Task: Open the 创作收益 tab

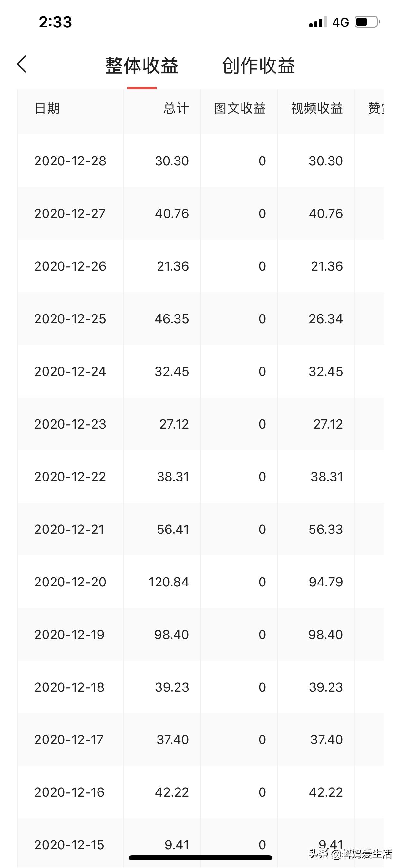Action: [x=259, y=65]
